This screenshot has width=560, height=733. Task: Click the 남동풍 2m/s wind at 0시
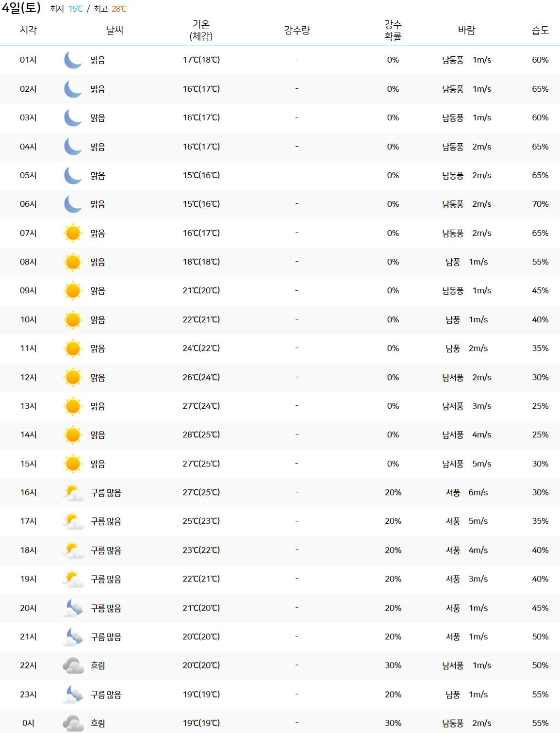pos(467,723)
